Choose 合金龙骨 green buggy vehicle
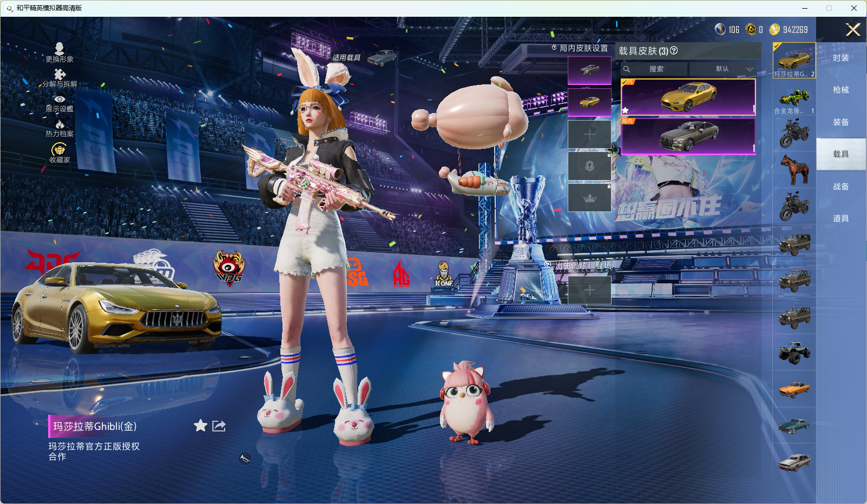This screenshot has height=504, width=867. click(x=794, y=99)
